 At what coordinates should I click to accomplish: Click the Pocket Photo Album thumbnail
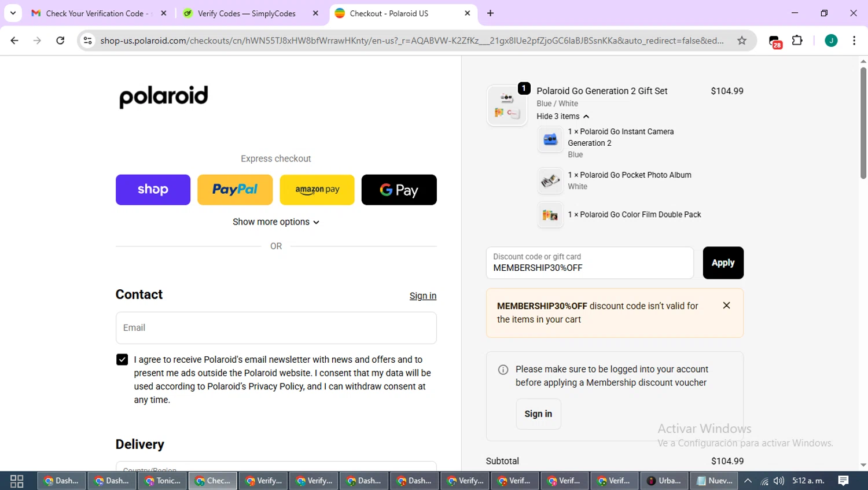click(550, 180)
